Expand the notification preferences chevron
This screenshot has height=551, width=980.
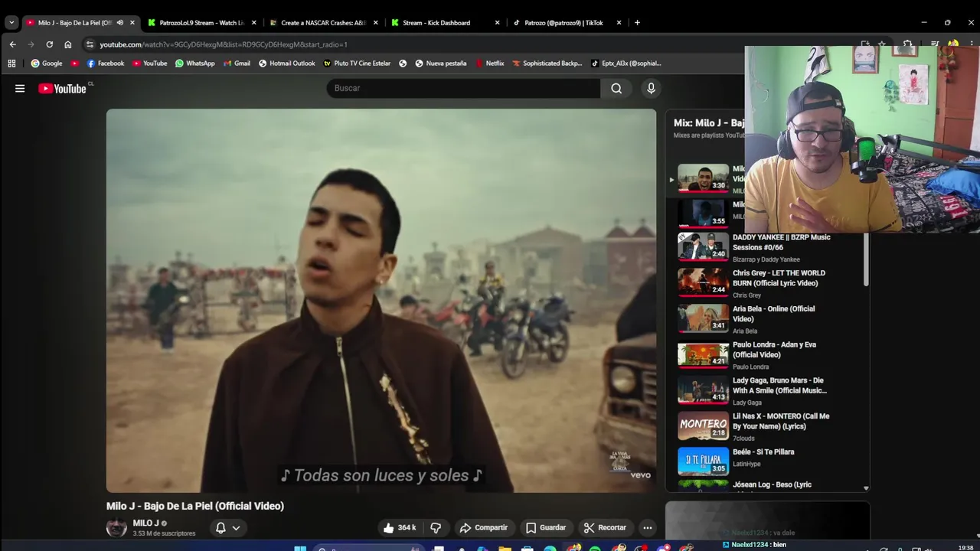236,527
